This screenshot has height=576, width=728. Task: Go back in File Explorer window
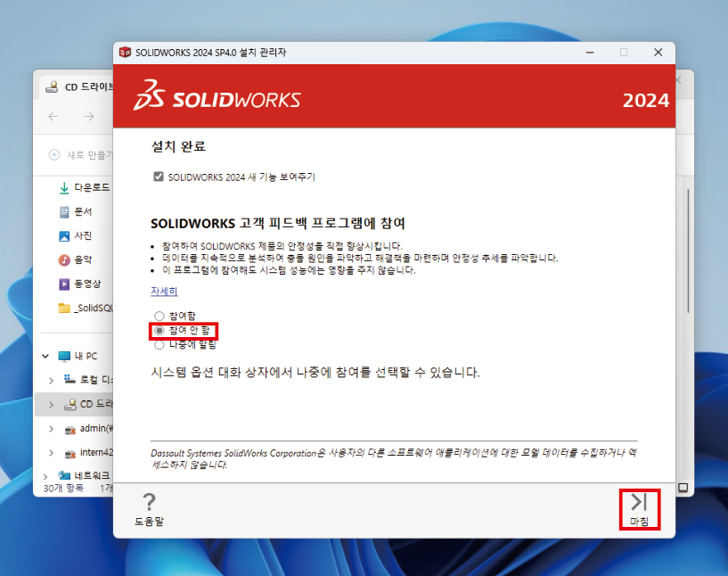(x=53, y=116)
